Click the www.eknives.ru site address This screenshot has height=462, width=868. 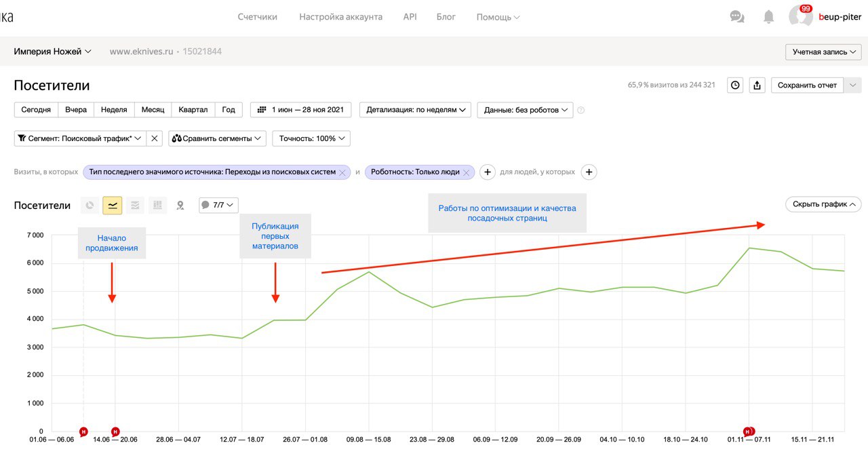(x=141, y=52)
